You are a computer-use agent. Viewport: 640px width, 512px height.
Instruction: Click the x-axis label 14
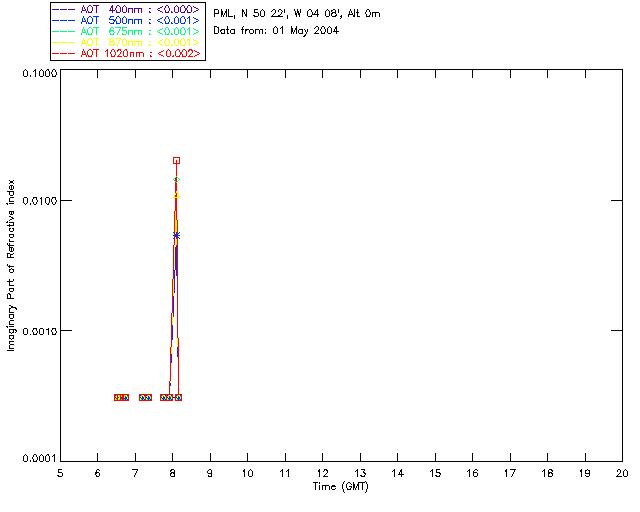[x=398, y=473]
